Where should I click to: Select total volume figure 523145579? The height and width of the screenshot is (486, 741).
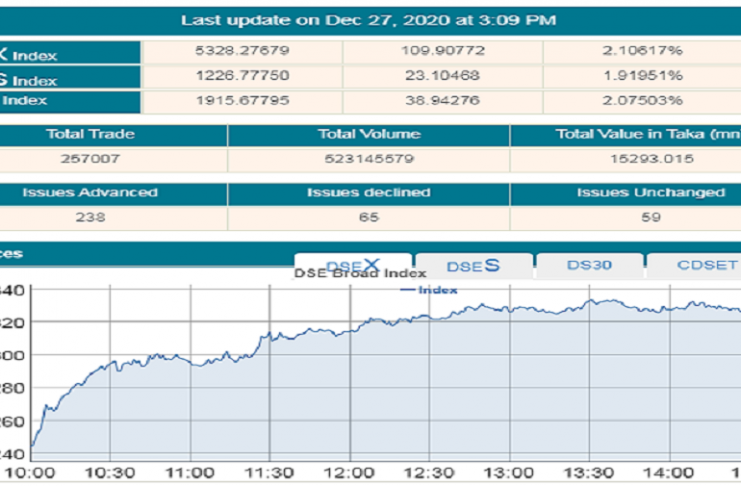point(369,158)
